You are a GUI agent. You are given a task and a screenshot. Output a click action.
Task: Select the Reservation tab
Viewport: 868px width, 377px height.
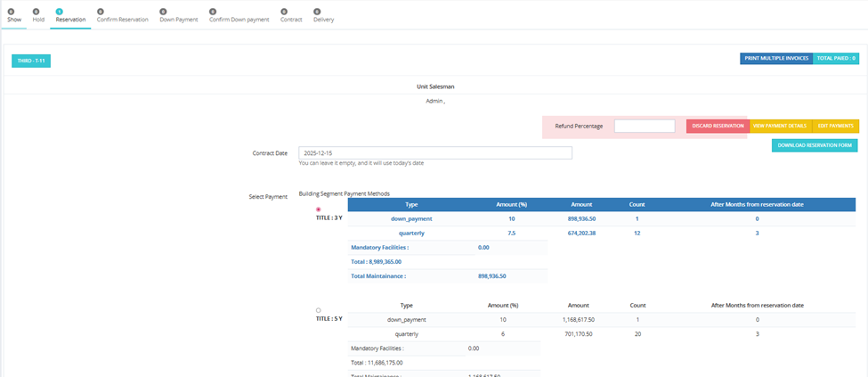pyautogui.click(x=70, y=17)
